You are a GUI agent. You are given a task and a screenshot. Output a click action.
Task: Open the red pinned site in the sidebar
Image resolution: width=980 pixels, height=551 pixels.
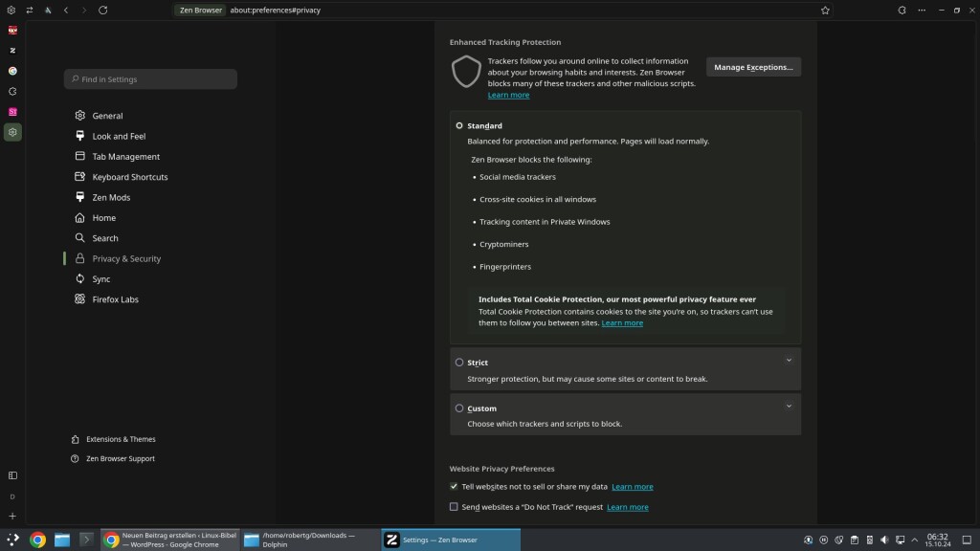pyautogui.click(x=12, y=30)
